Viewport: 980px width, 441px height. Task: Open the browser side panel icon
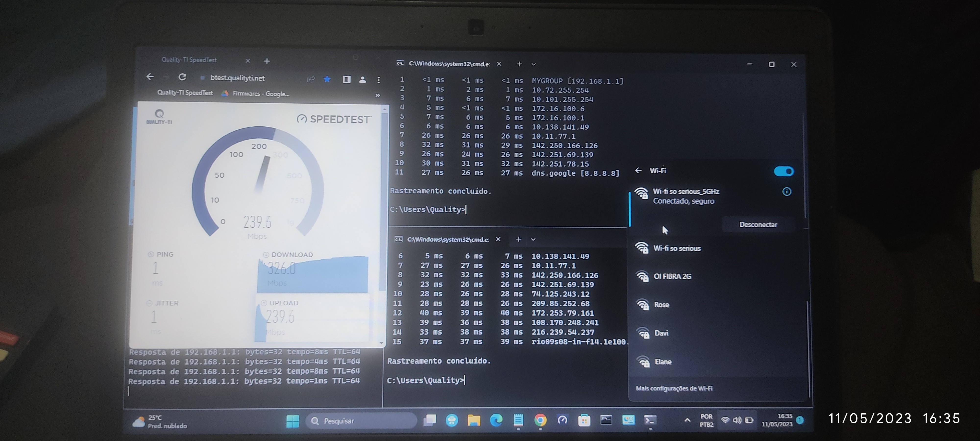pyautogui.click(x=346, y=79)
